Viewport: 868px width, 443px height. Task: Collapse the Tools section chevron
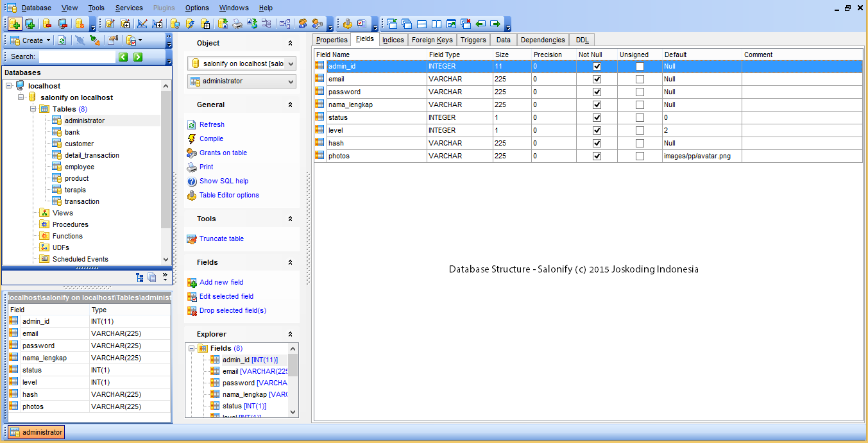pyautogui.click(x=290, y=219)
